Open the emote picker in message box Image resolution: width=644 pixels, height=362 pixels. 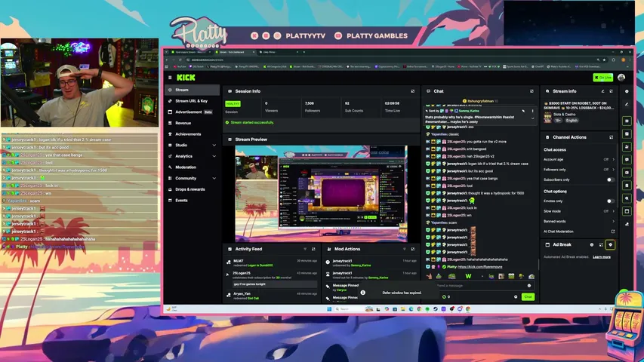(x=529, y=286)
